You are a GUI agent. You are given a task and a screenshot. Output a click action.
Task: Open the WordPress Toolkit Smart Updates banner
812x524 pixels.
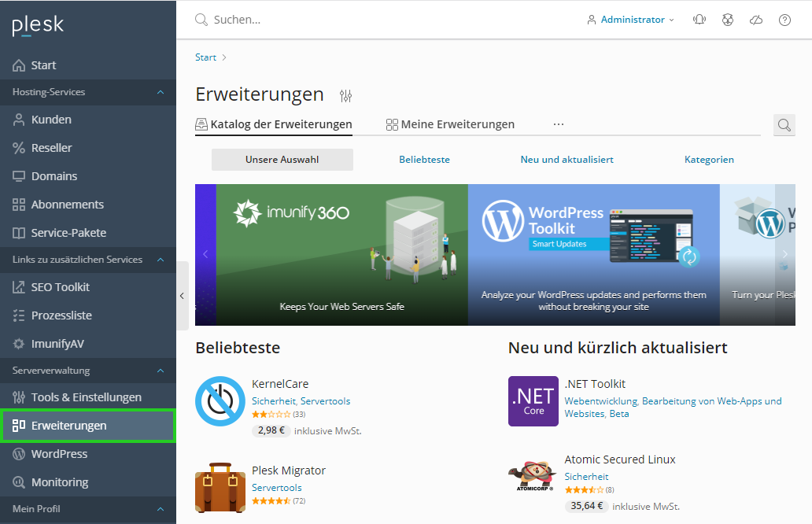click(593, 255)
